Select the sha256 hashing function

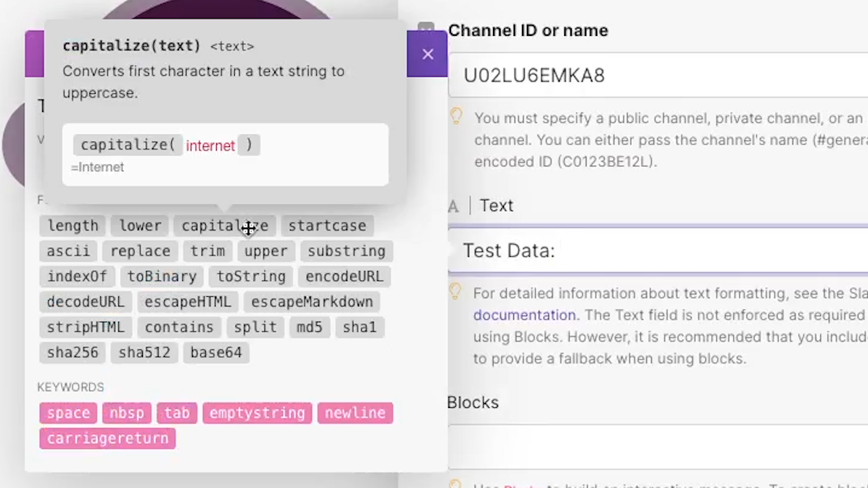point(73,352)
